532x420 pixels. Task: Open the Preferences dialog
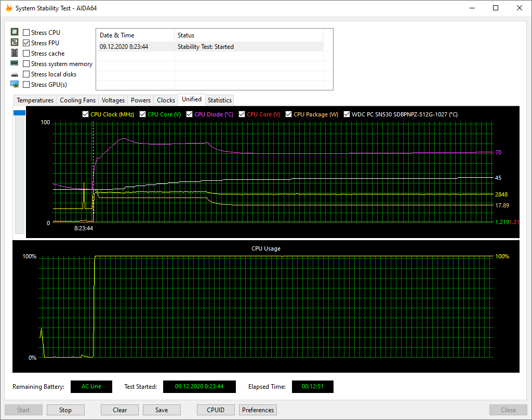pyautogui.click(x=258, y=410)
